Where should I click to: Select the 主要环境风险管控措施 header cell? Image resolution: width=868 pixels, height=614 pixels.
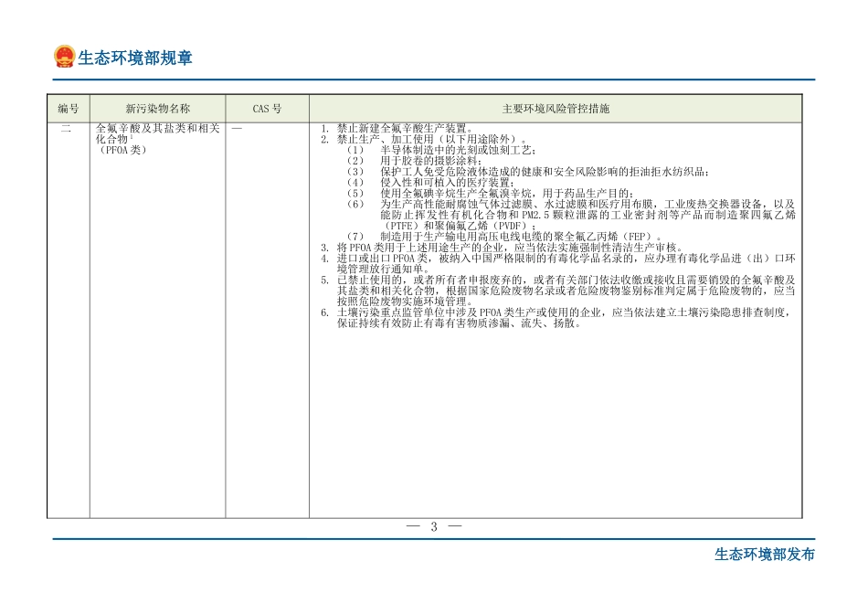click(x=557, y=107)
